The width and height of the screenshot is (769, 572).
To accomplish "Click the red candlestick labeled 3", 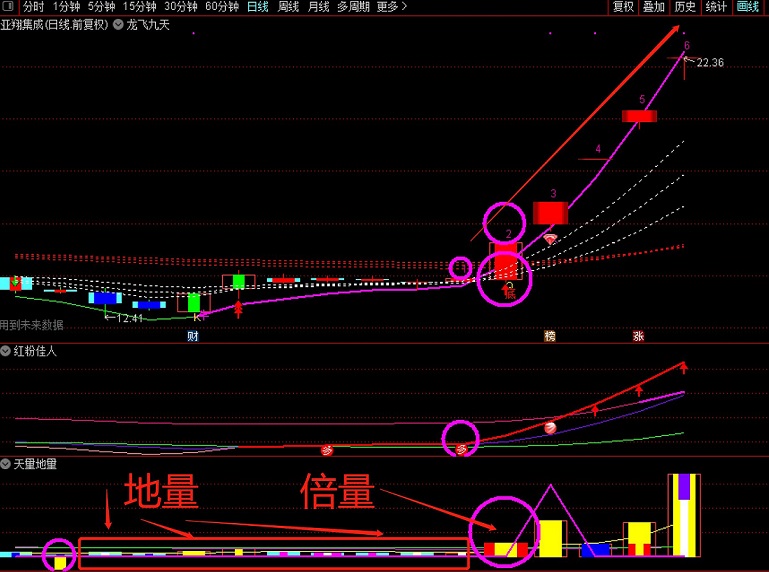I will click(550, 212).
